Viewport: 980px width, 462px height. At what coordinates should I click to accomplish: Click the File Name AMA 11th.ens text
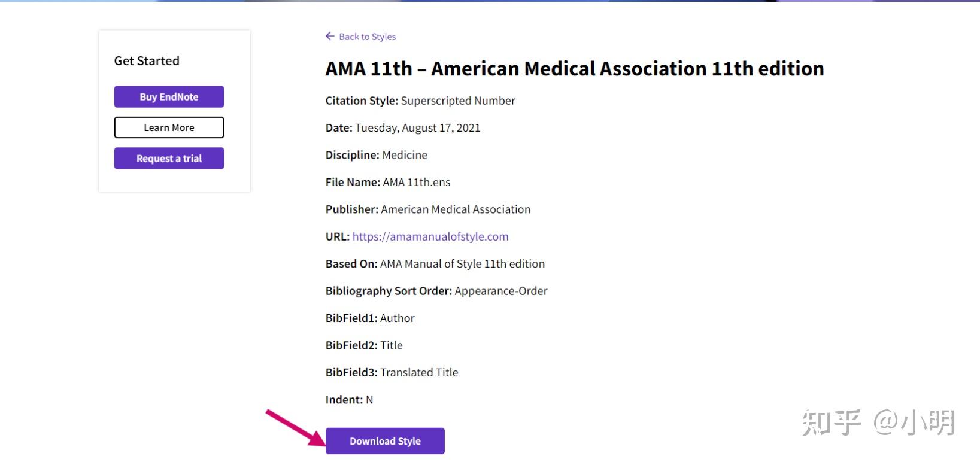coord(388,182)
